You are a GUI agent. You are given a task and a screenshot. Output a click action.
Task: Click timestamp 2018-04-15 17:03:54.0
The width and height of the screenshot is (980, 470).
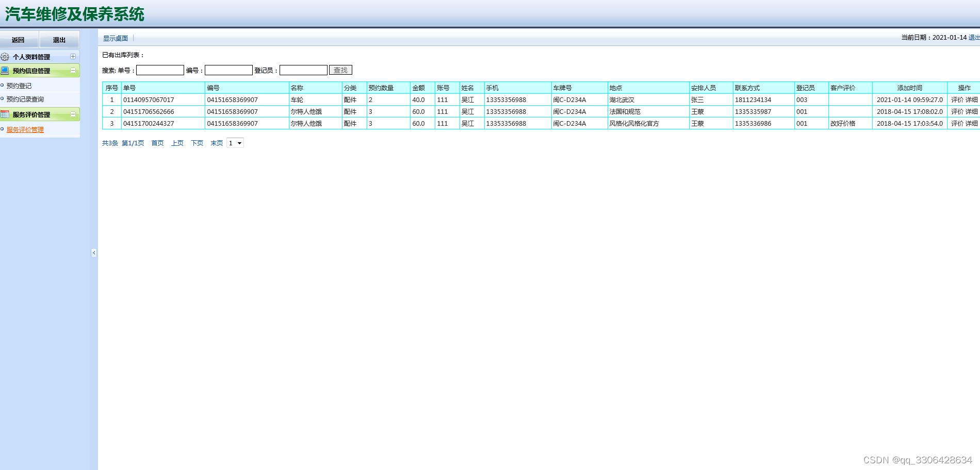(910, 124)
